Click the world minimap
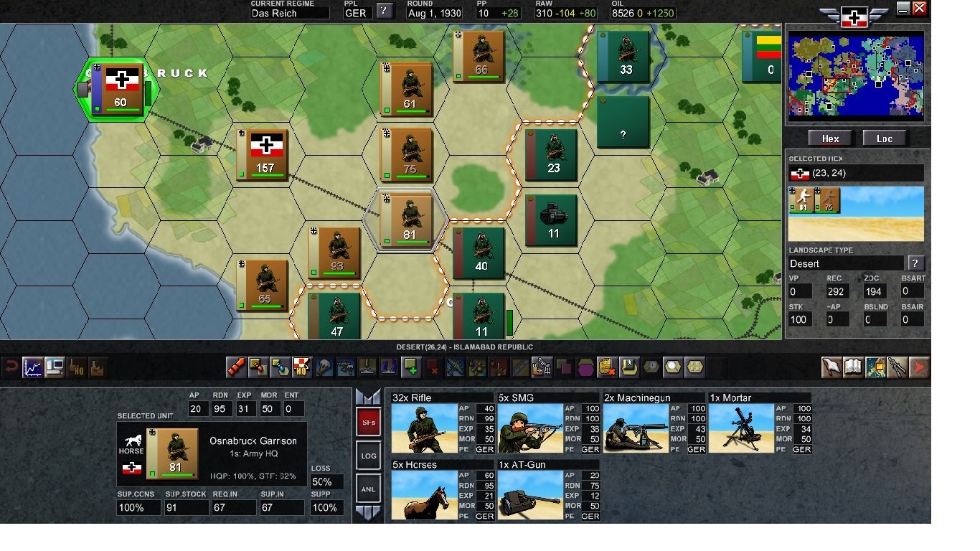980x551 pixels. (856, 75)
